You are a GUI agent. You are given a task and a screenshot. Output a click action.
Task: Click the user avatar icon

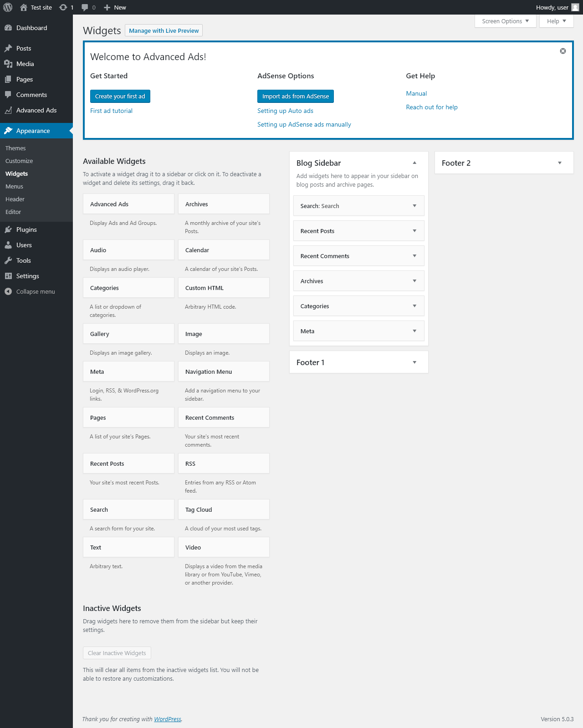point(575,7)
